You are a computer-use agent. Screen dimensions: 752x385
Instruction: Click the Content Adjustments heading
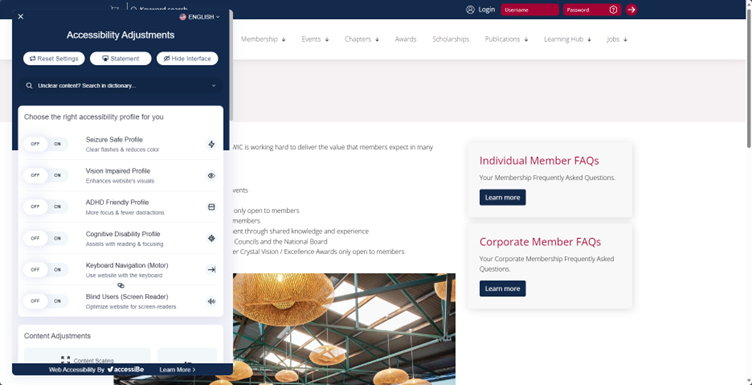pos(57,336)
